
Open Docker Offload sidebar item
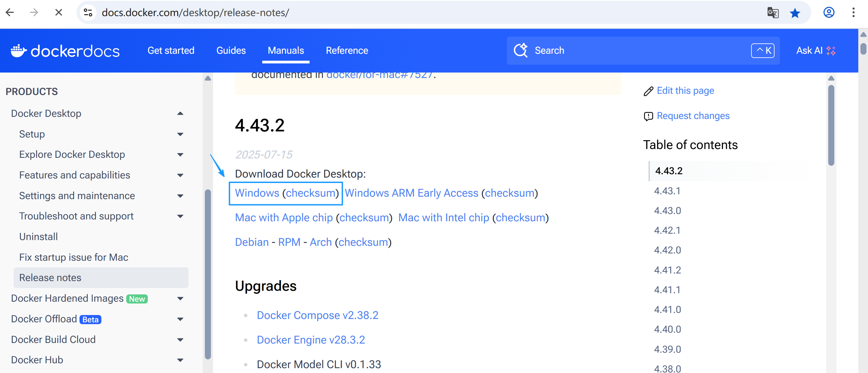[x=44, y=319]
